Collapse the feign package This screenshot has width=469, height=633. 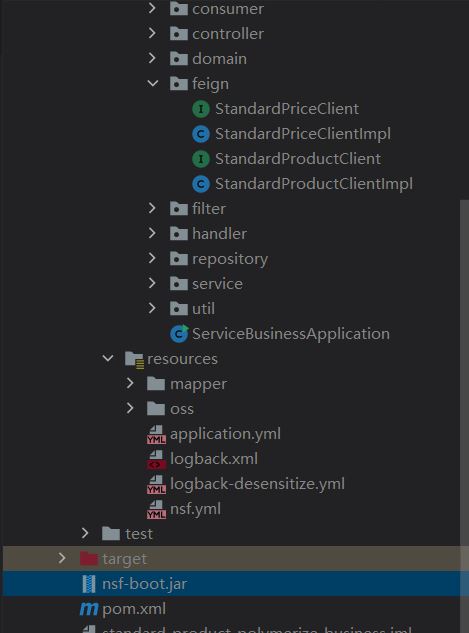click(x=153, y=84)
